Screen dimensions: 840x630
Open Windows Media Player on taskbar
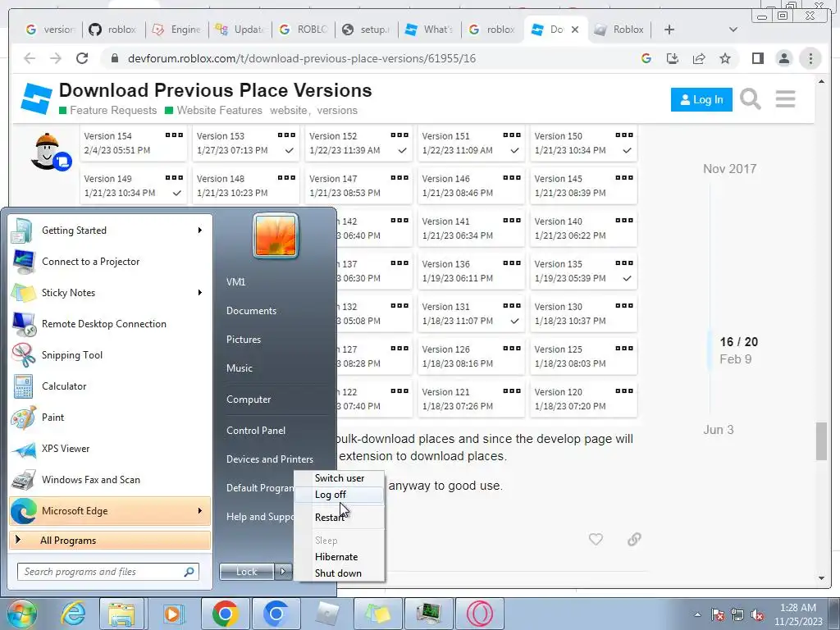(173, 614)
